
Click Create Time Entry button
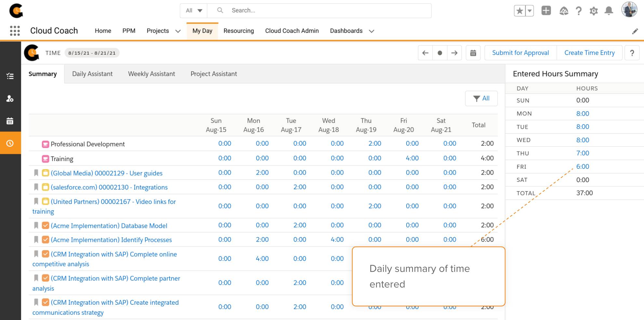(589, 53)
